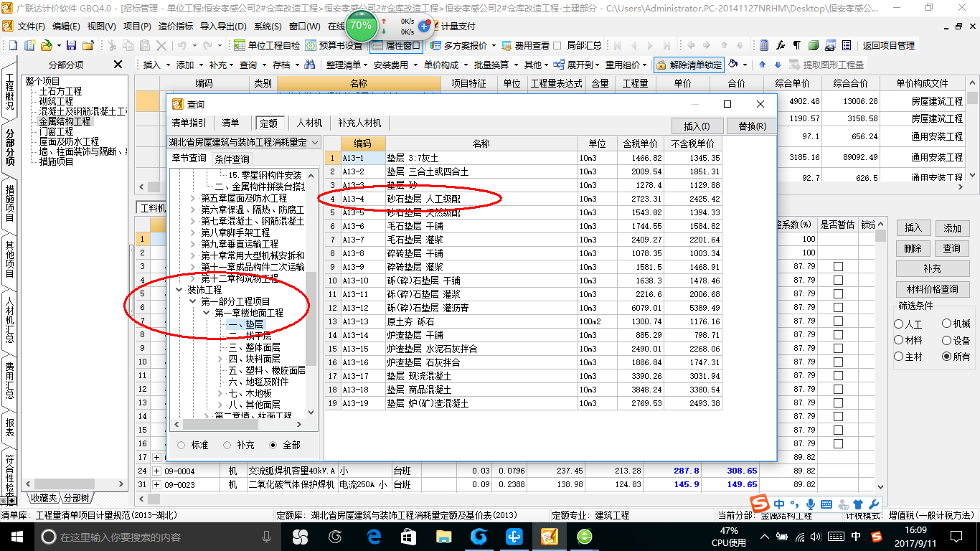Image resolution: width=980 pixels, height=551 pixels.
Task: Select 材料 filter radio button
Action: [x=899, y=340]
